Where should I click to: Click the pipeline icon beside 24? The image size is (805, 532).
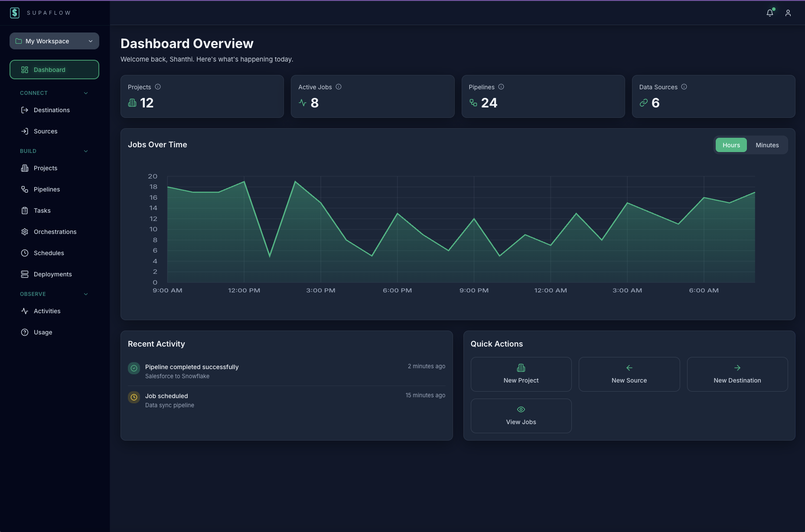(x=473, y=103)
